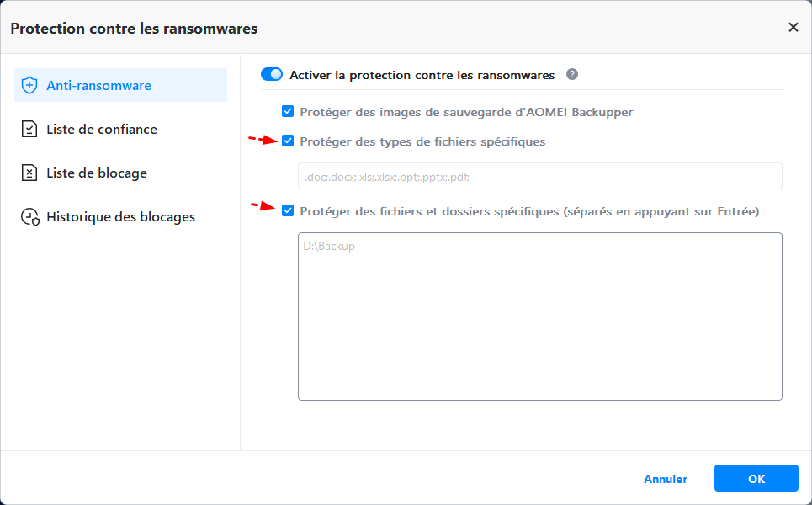812x505 pixels.
Task: Click the 'Activer la protection contre les ransomwares' label
Action: 422,75
